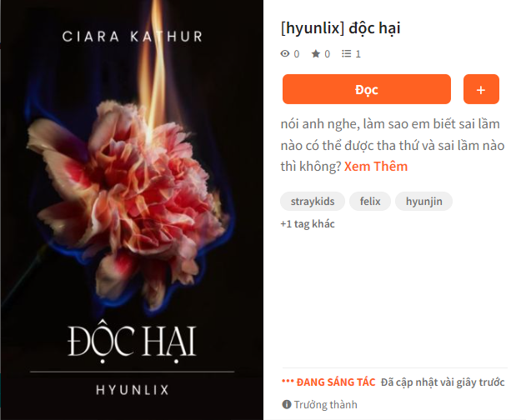Click the star votes icon

click(316, 53)
